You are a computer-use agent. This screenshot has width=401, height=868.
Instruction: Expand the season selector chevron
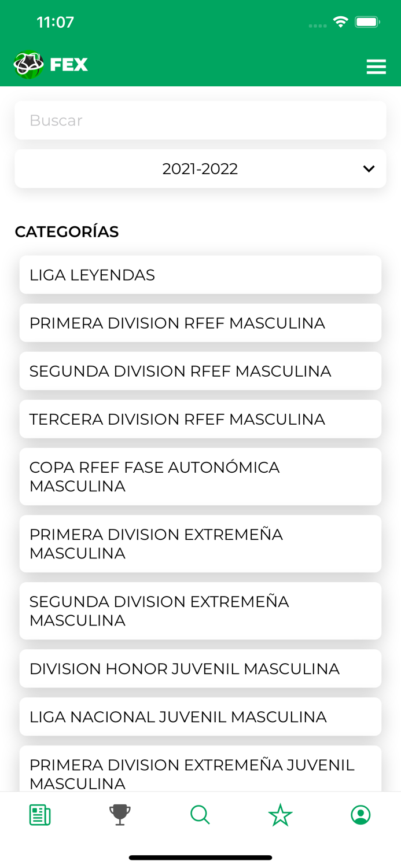coord(368,168)
